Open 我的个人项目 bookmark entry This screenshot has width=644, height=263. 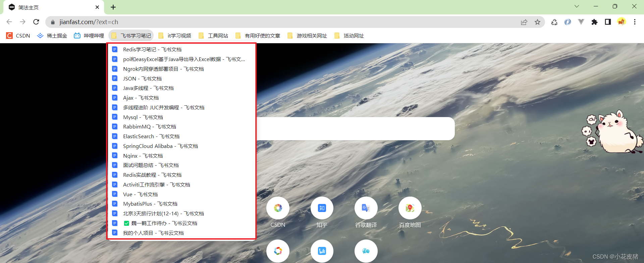click(x=181, y=233)
